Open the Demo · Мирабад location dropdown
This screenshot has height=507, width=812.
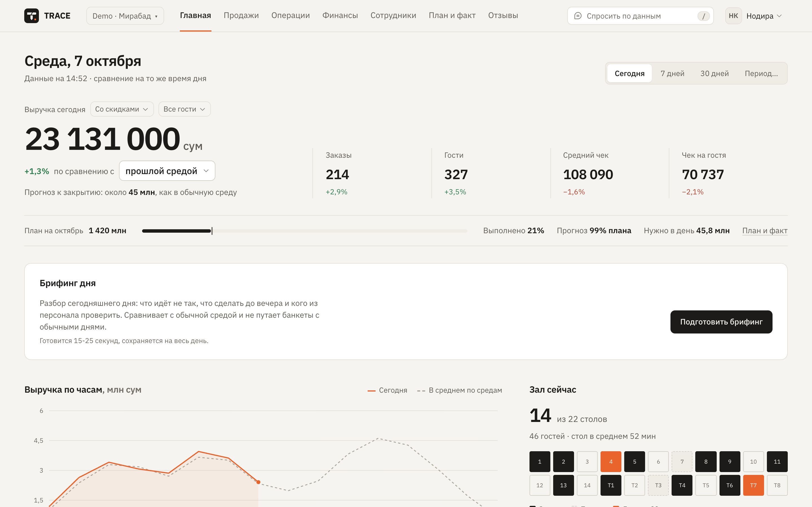click(x=125, y=16)
